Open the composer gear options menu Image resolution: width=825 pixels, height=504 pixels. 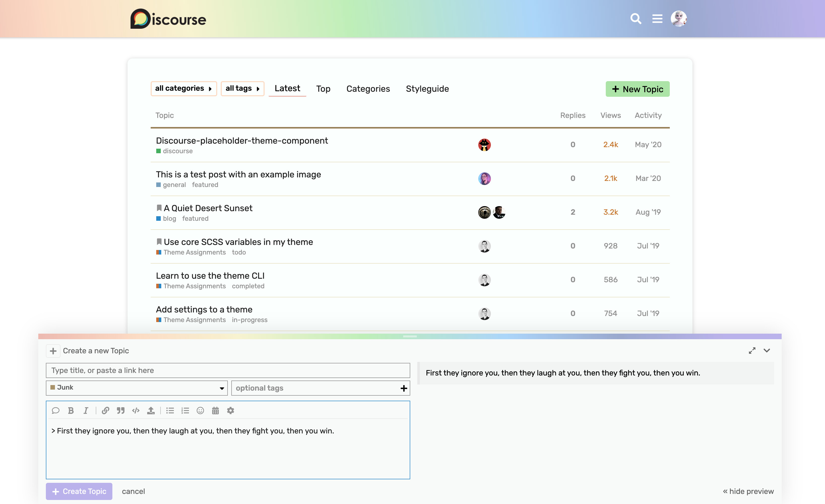coord(230,410)
